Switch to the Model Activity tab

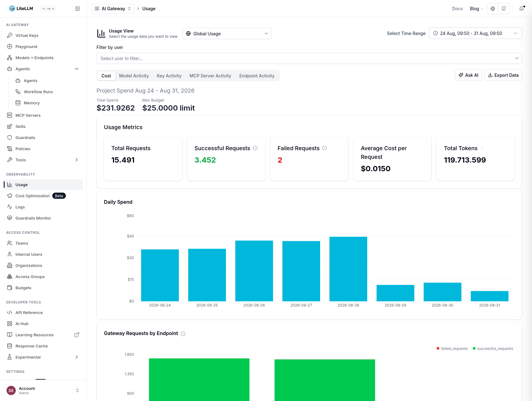point(134,76)
